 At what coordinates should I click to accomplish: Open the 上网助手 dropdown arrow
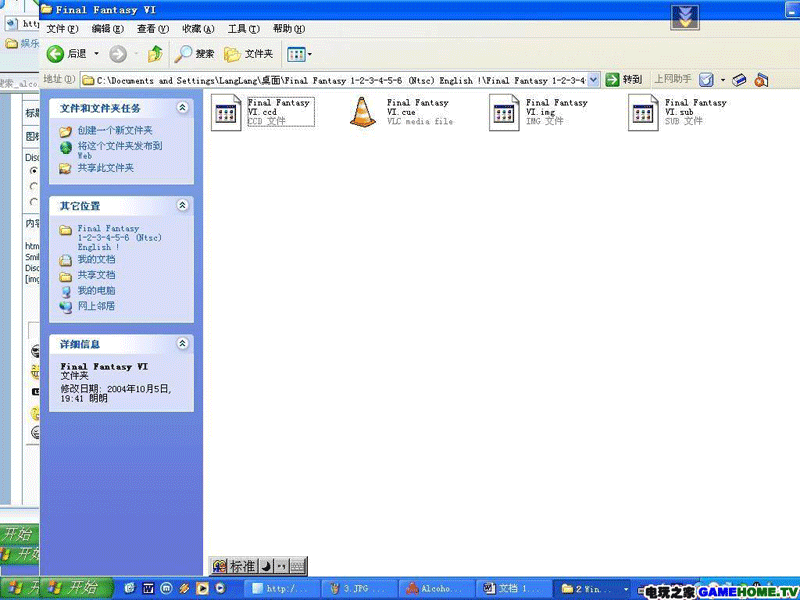pyautogui.click(x=722, y=80)
